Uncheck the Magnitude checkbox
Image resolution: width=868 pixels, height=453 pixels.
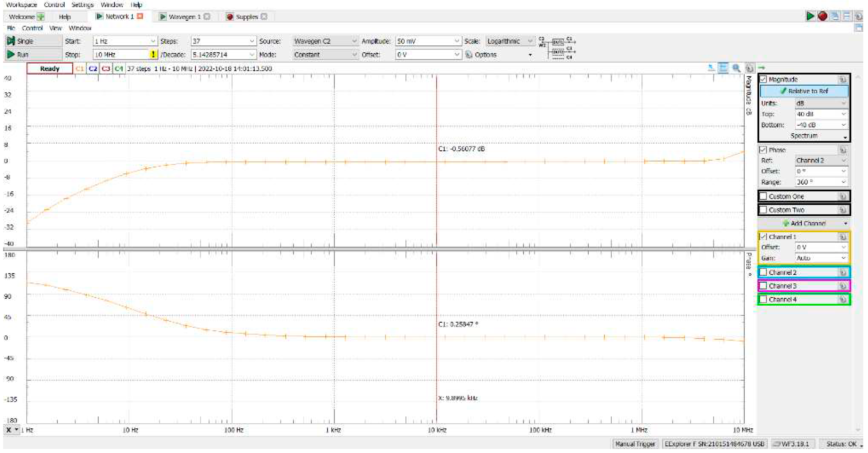click(x=764, y=80)
